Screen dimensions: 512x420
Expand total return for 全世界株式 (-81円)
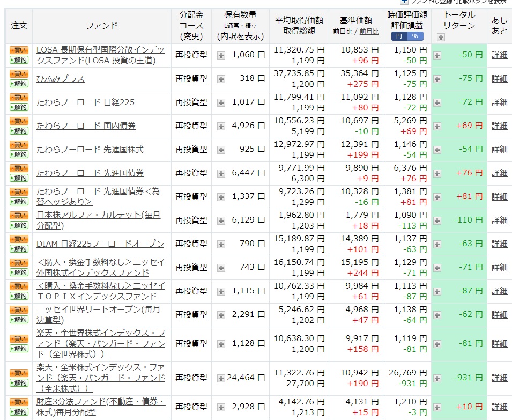tap(437, 344)
